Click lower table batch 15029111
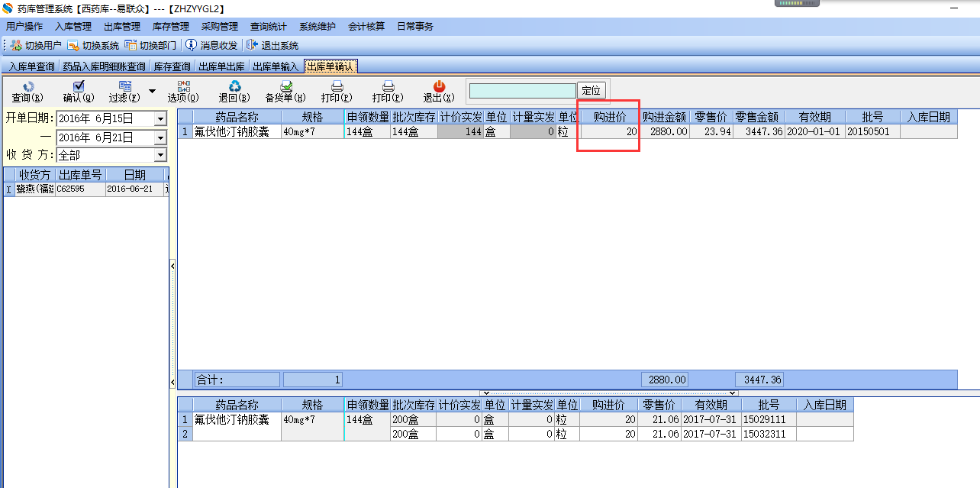 [769, 419]
